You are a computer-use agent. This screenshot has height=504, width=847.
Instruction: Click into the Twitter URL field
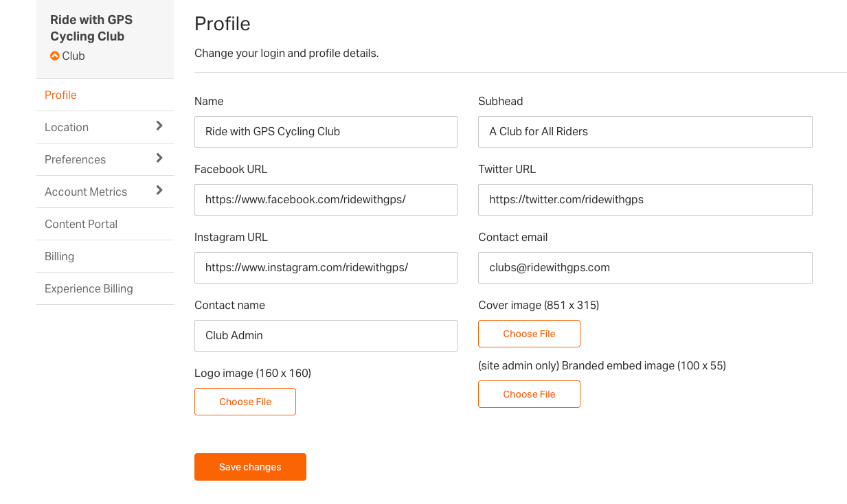click(645, 200)
